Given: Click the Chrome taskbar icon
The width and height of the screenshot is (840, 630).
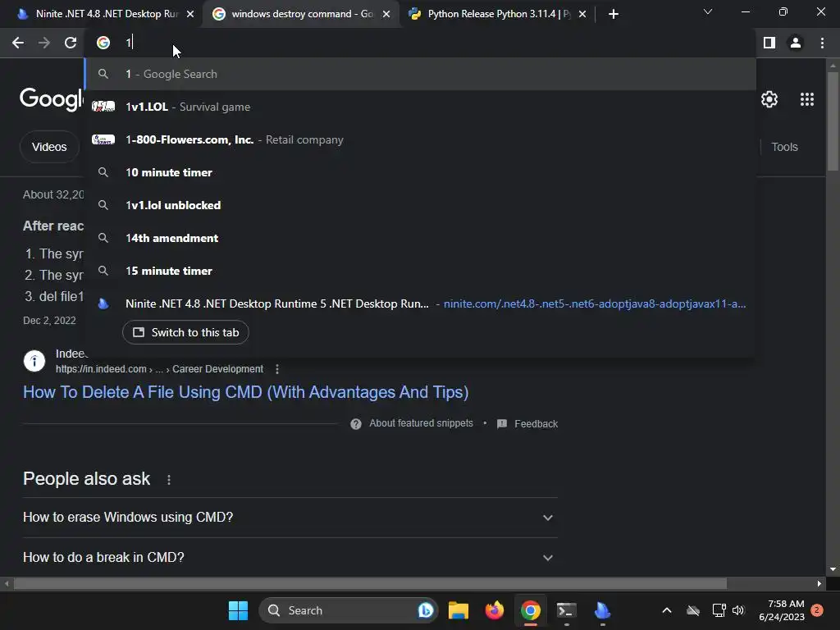Looking at the screenshot, I should pyautogui.click(x=531, y=610).
